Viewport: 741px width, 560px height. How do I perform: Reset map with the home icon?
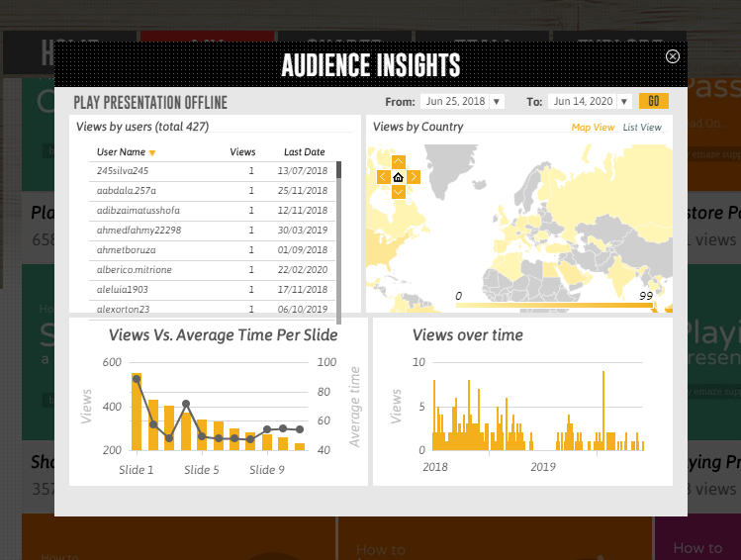pos(398,177)
